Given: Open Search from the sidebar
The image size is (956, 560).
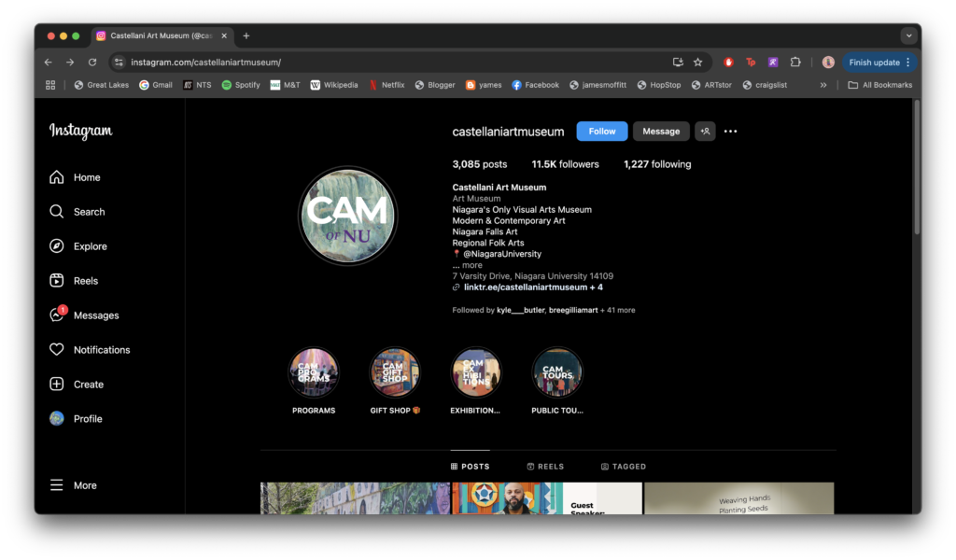Looking at the screenshot, I should click(x=77, y=212).
